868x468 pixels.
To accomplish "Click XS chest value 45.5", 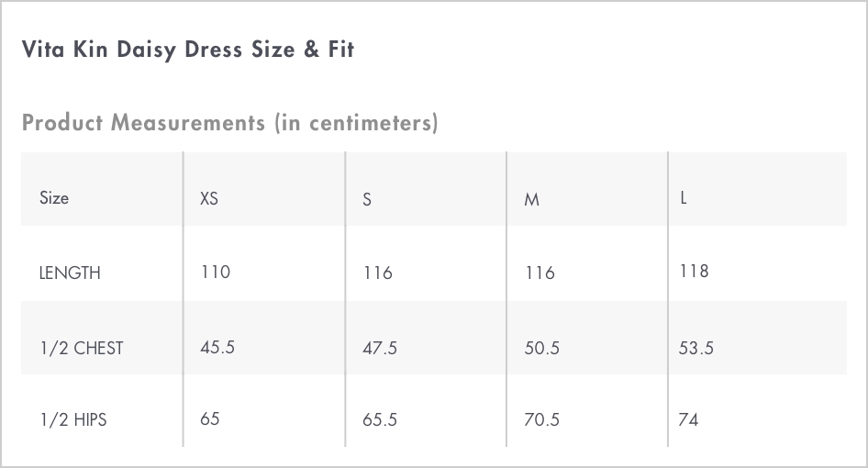I will [217, 347].
